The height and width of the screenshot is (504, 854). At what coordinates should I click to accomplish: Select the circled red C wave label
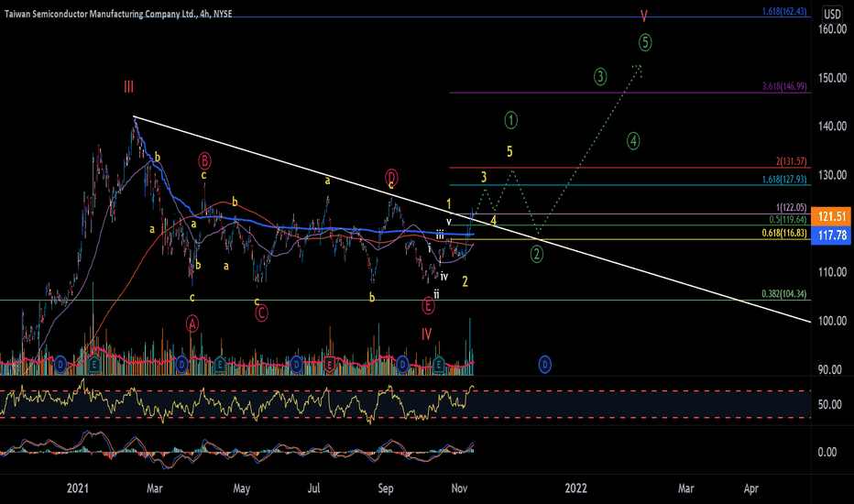(261, 312)
